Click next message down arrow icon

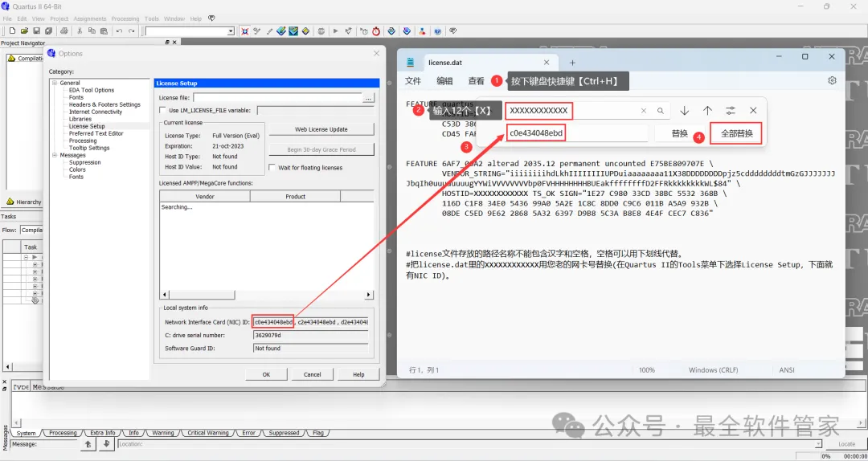(107, 444)
